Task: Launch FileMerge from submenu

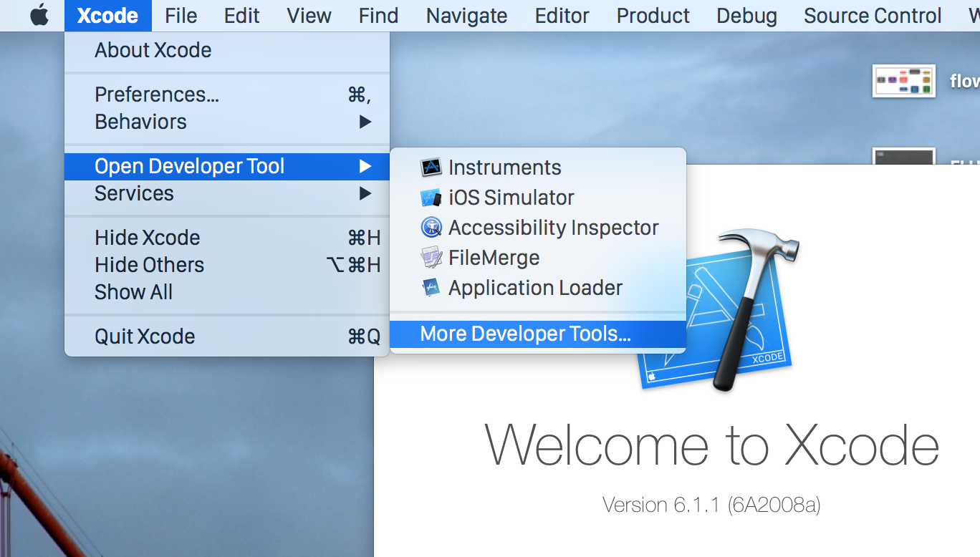Action: [538, 258]
